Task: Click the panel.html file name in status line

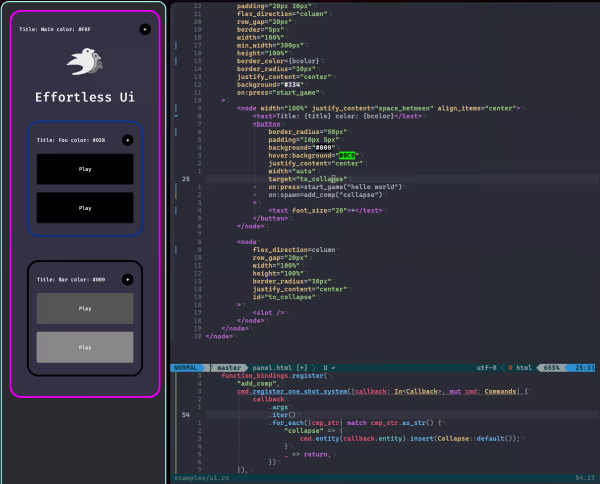Action: (272, 368)
